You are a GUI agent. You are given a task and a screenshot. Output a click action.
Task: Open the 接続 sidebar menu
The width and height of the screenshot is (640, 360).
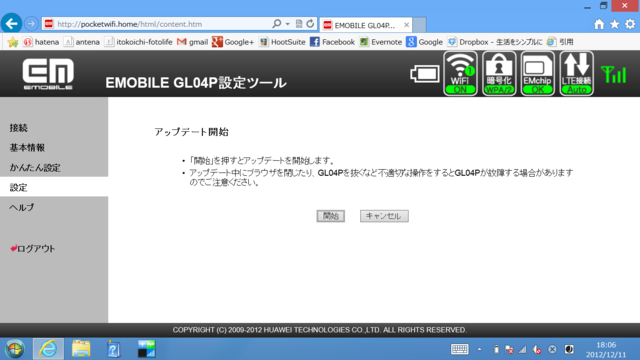tap(19, 128)
